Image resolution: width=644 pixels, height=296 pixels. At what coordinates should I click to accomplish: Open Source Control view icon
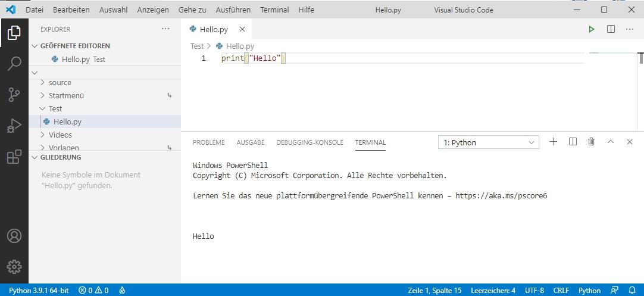pyautogui.click(x=14, y=95)
